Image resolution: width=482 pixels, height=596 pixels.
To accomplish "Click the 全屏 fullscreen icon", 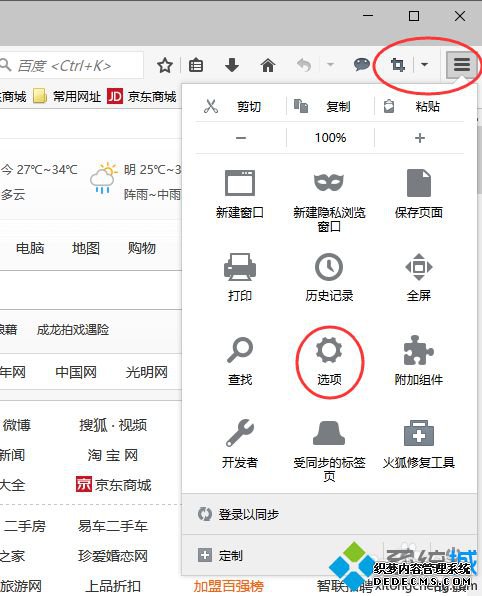I will pos(419,267).
